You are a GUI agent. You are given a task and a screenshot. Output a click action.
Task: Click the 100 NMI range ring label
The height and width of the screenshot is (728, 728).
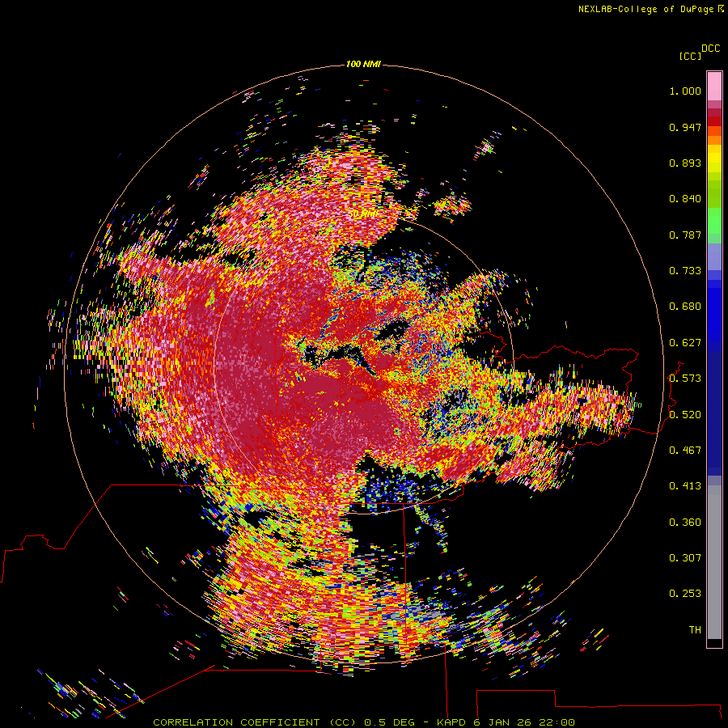(363, 64)
